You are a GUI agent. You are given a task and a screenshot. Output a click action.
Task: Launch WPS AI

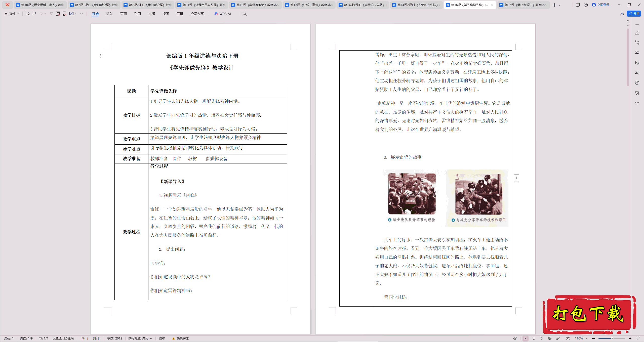(222, 14)
